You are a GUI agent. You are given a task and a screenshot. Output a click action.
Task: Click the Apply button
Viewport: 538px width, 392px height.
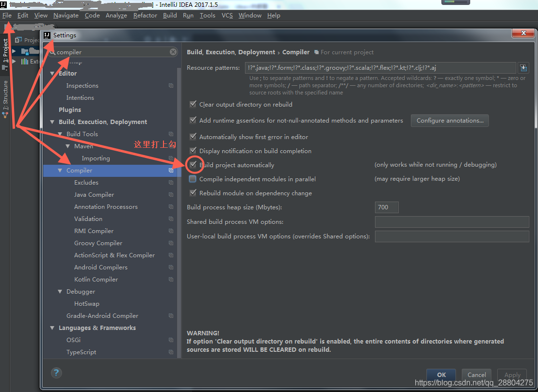(x=512, y=375)
